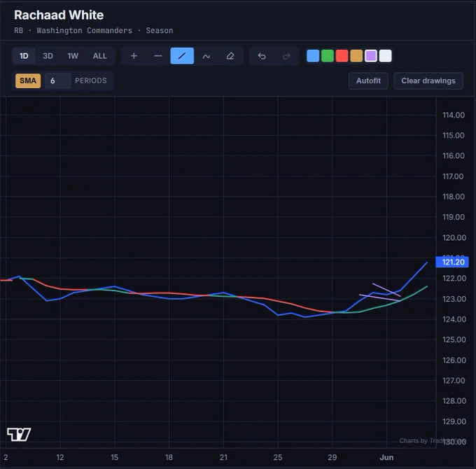476x469 pixels.
Task: Click the 114.00 price axis label
Action: pos(454,115)
